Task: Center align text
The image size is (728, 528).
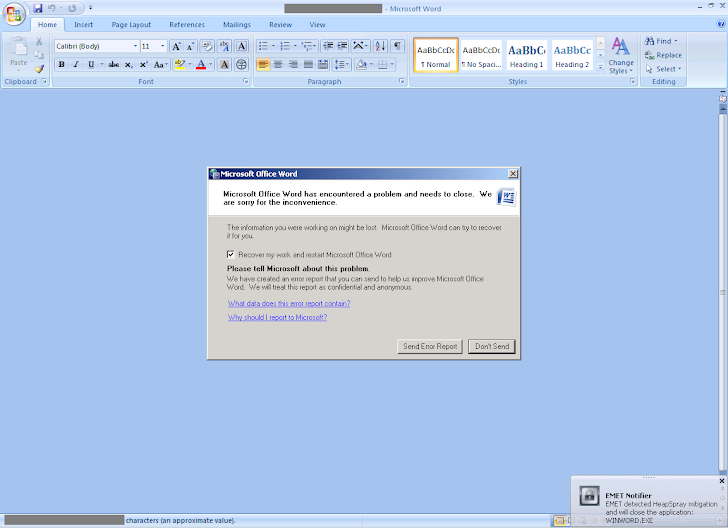Action: tap(278, 65)
